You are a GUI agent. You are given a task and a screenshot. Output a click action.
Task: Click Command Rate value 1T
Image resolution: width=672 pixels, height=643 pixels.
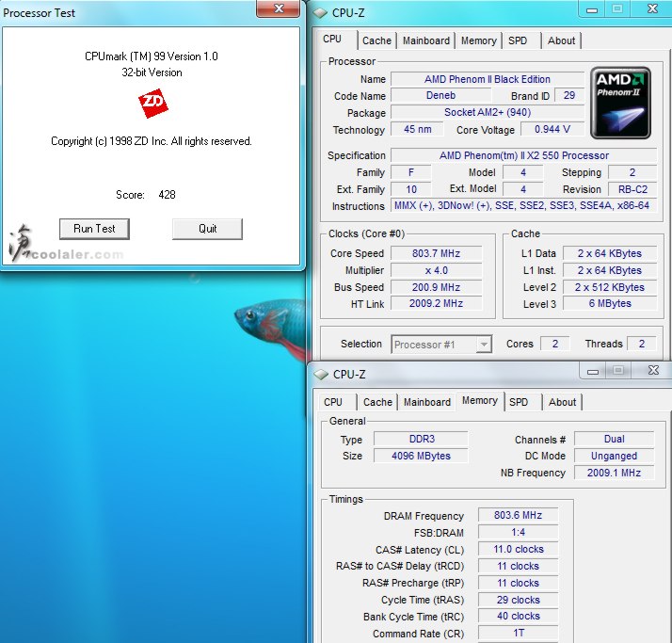point(519,633)
